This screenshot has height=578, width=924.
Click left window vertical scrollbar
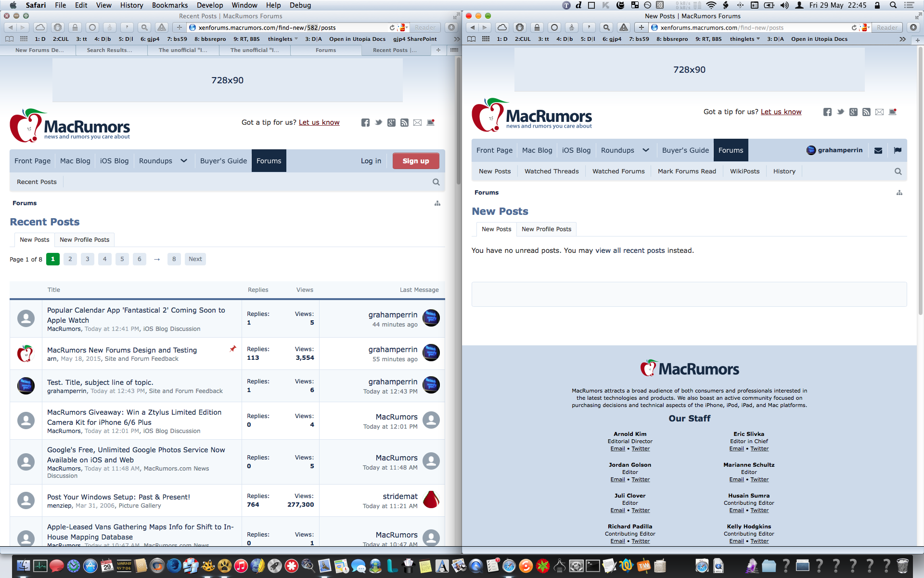(x=459, y=120)
